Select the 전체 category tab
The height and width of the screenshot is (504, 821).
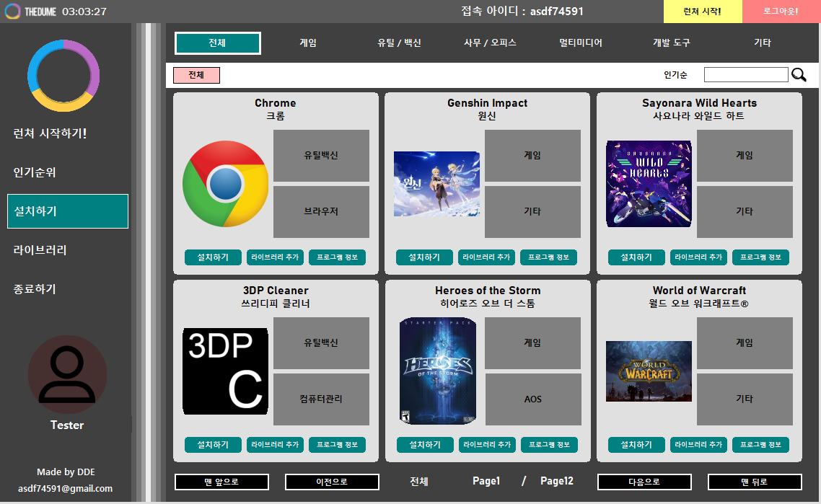pos(217,43)
